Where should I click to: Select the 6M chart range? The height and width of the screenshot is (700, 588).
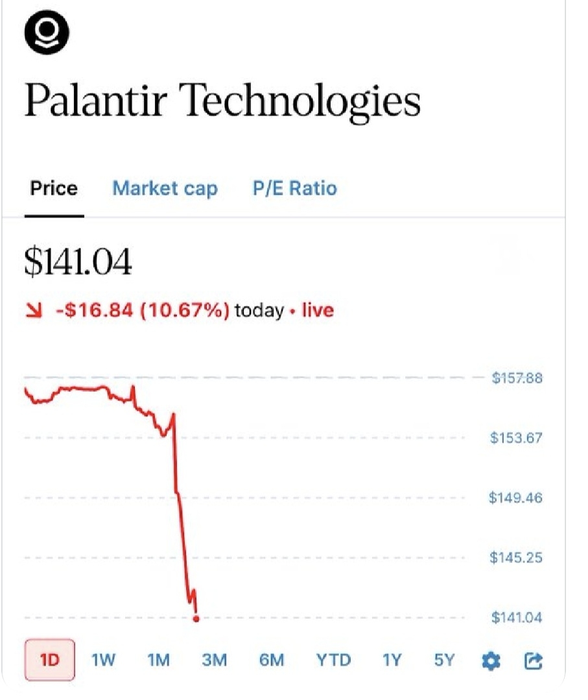(272, 660)
